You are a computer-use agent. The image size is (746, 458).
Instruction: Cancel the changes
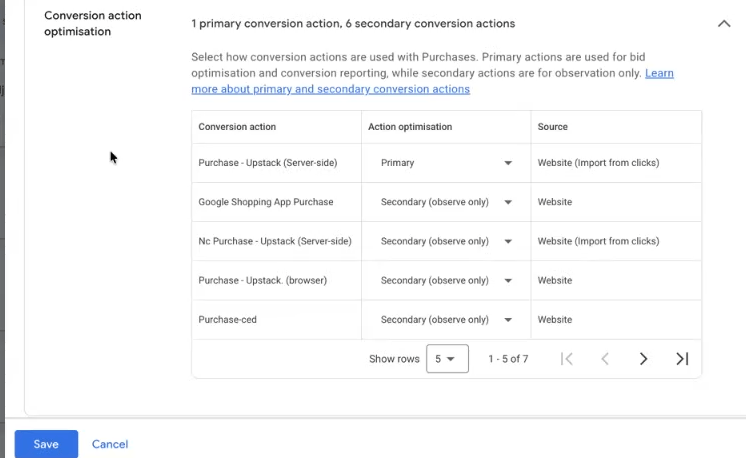(x=110, y=444)
